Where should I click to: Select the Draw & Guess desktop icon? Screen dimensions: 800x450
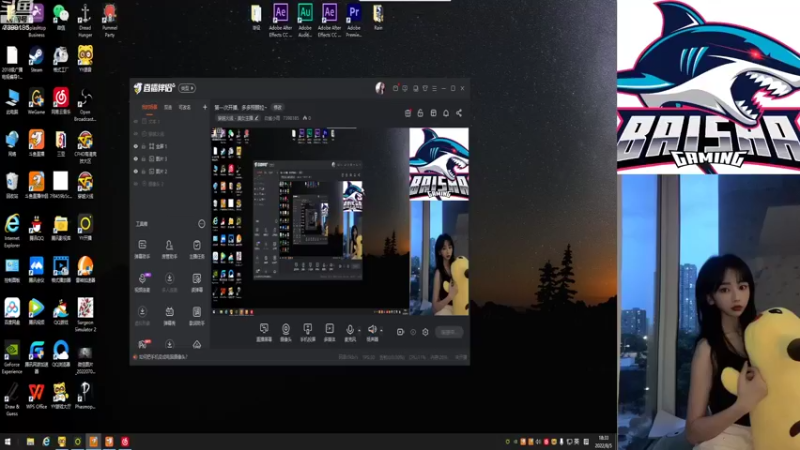pos(12,398)
